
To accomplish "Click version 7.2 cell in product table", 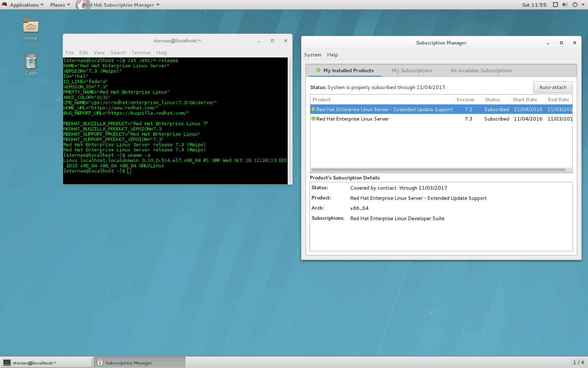I will point(468,109).
